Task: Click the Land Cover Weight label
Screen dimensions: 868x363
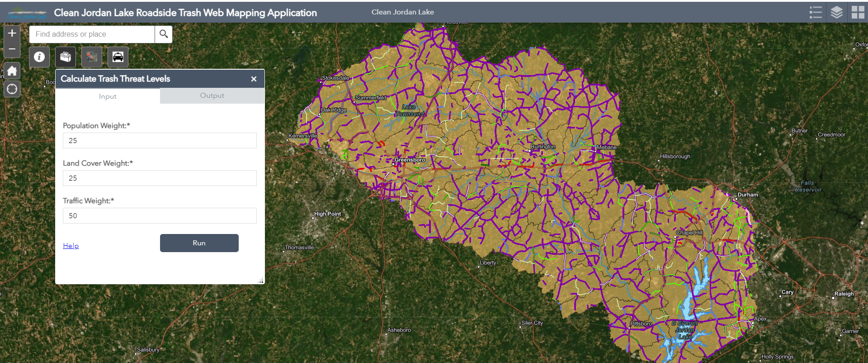Action: point(98,163)
